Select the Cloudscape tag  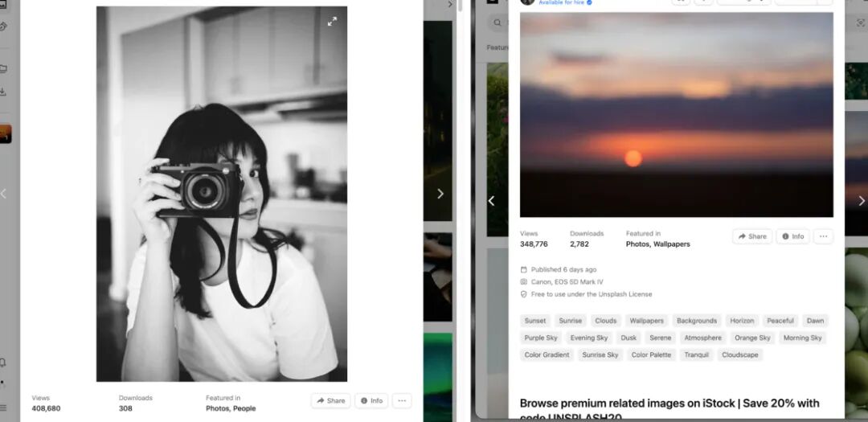pos(740,355)
